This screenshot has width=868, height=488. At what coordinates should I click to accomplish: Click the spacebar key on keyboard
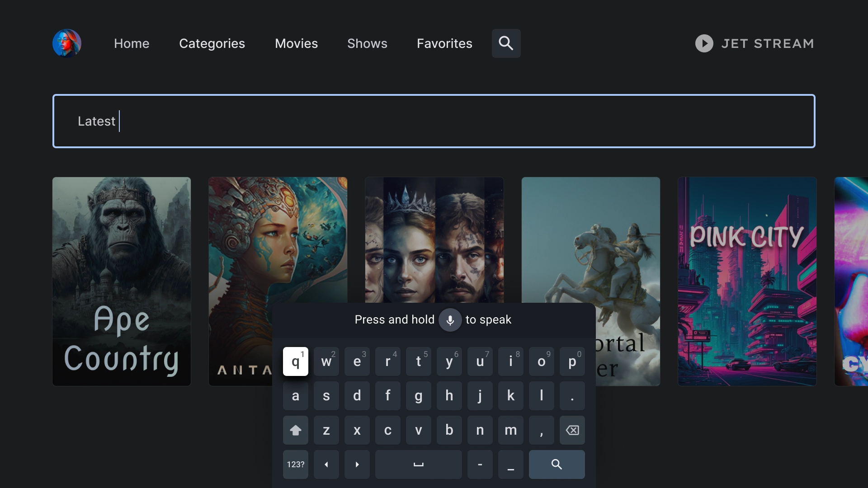point(417,464)
